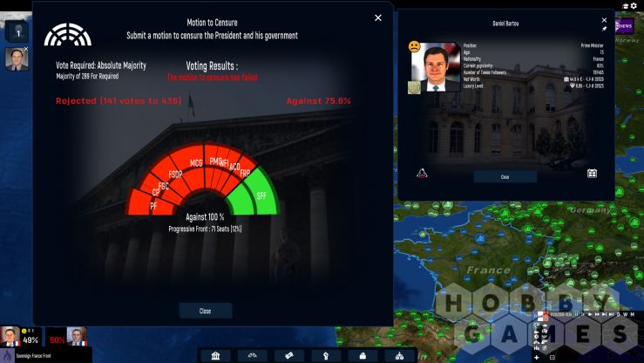
Task: Click the Germany label on the map
Action: click(590, 210)
